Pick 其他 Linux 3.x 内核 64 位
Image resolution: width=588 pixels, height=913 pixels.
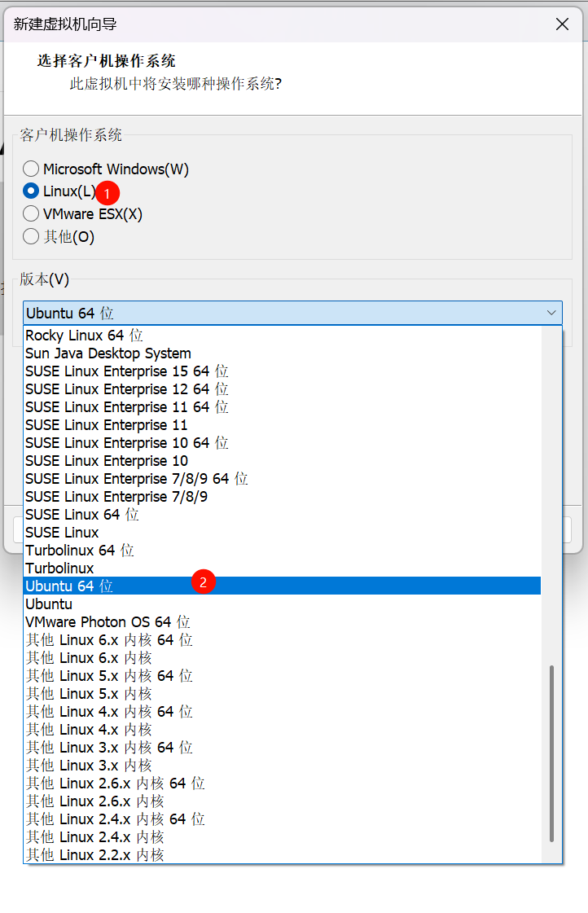point(283,747)
